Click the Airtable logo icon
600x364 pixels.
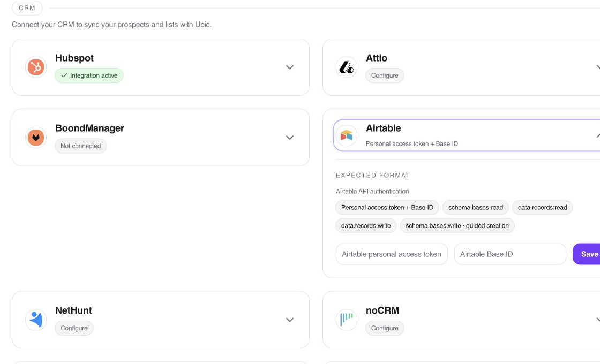click(x=347, y=135)
